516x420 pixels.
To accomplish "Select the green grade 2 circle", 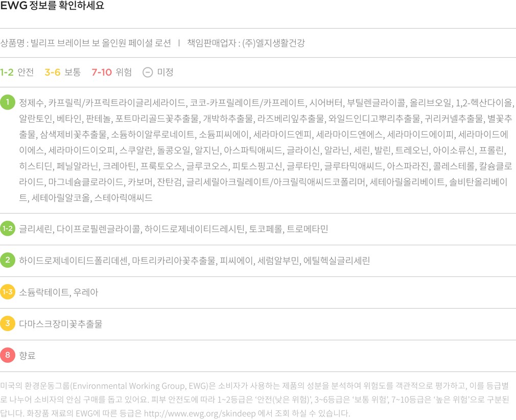I will coord(8,261).
